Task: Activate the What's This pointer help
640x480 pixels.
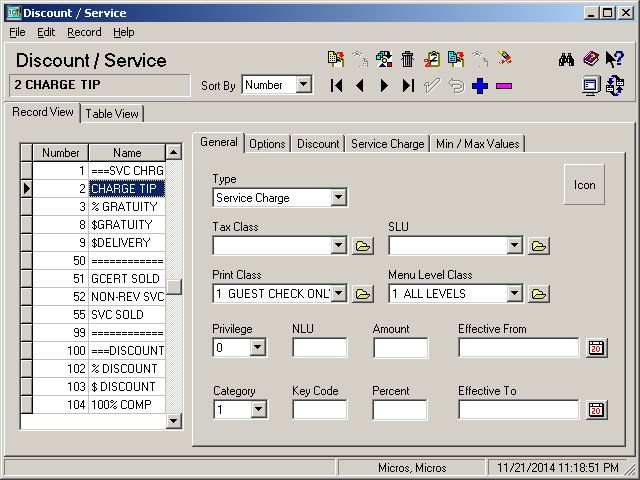Action: pyautogui.click(x=614, y=59)
